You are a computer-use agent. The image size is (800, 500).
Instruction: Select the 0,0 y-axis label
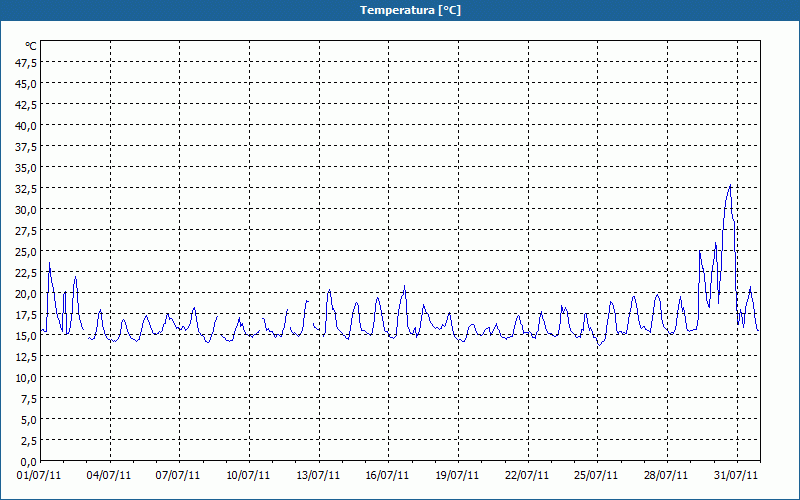point(28,462)
